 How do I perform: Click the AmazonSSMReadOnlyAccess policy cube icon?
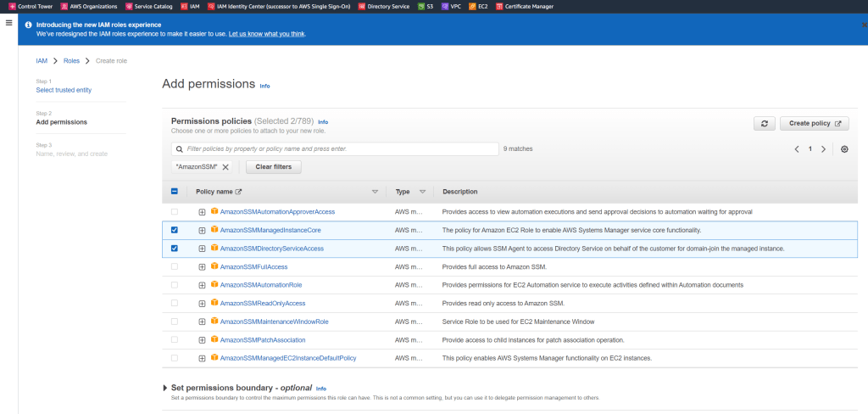click(x=214, y=303)
